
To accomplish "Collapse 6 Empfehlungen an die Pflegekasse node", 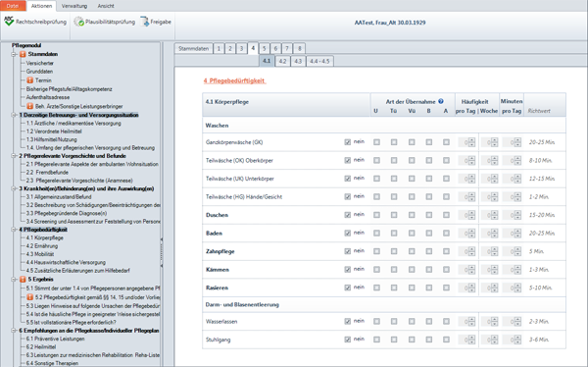I will pos(15,331).
